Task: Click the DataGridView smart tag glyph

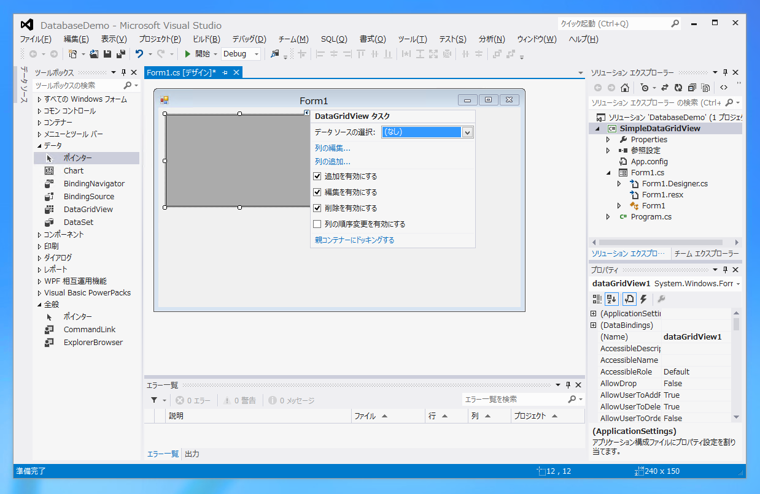Action: click(307, 113)
